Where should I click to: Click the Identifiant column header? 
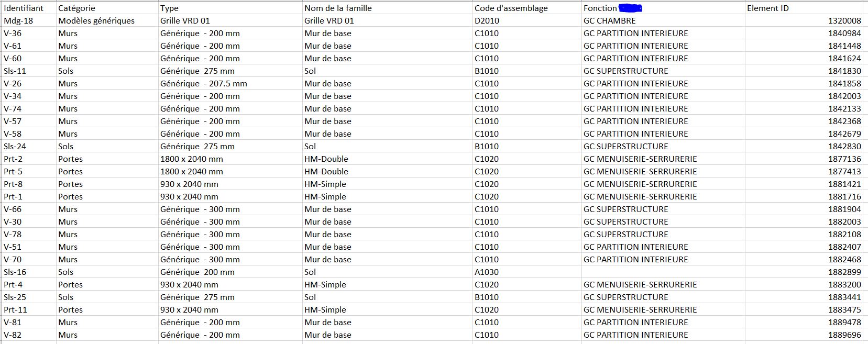pyautogui.click(x=24, y=8)
